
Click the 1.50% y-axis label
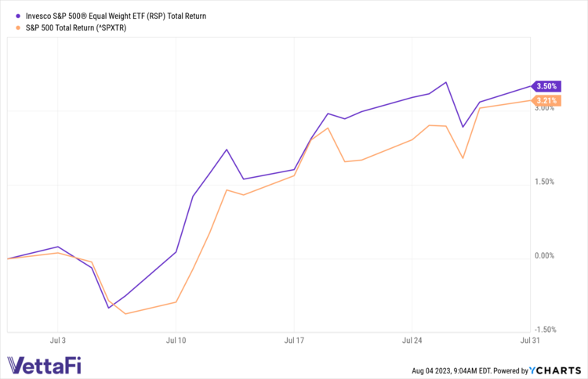pos(543,182)
